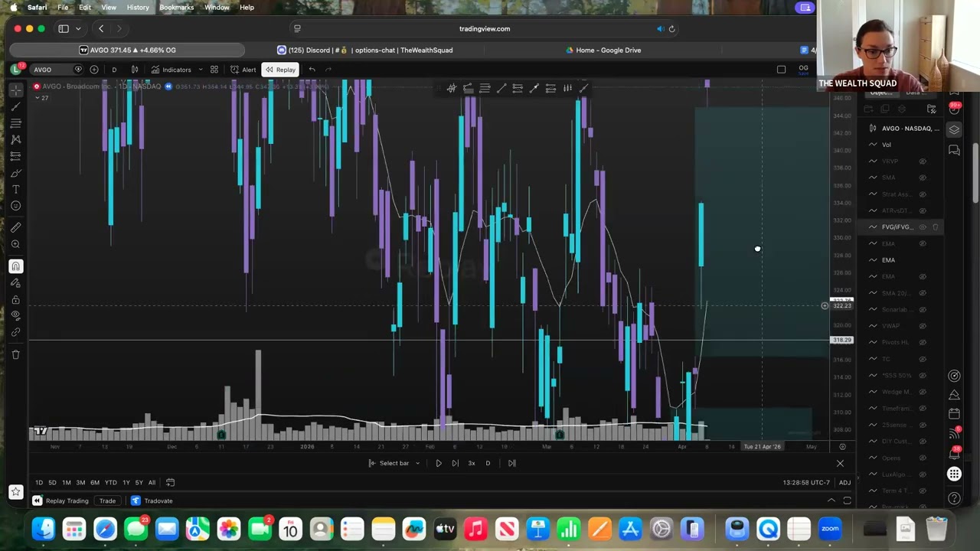Toggle lock all drawings
The height and width of the screenshot is (551, 980).
tap(15, 300)
